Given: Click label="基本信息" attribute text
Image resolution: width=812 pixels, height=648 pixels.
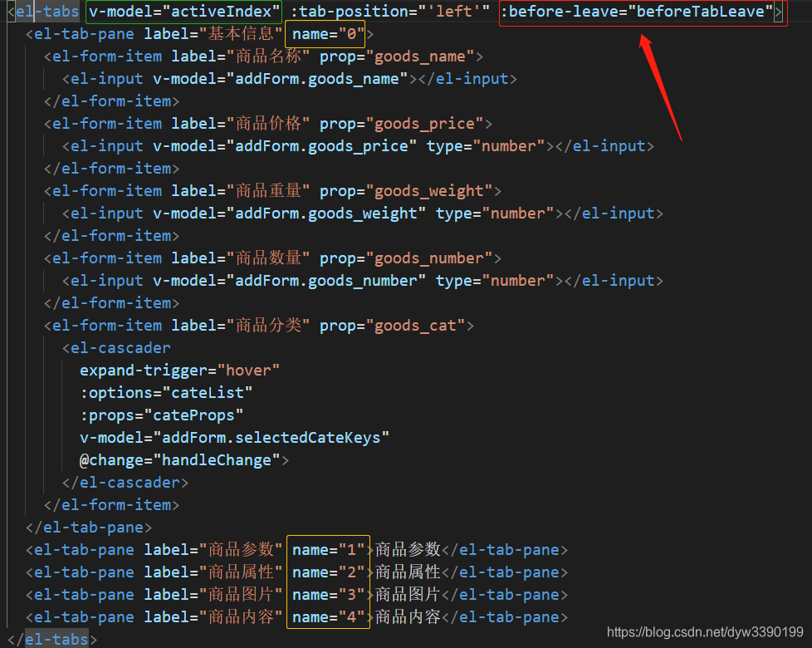Looking at the screenshot, I should [x=213, y=34].
